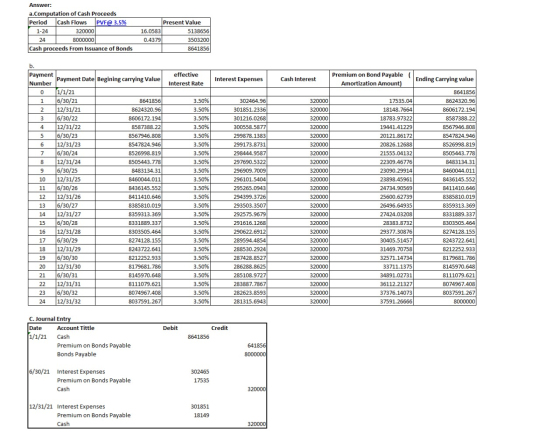The height and width of the screenshot is (446, 560).
Task: Select the 'Present Value' header cell
Action: tap(186, 22)
